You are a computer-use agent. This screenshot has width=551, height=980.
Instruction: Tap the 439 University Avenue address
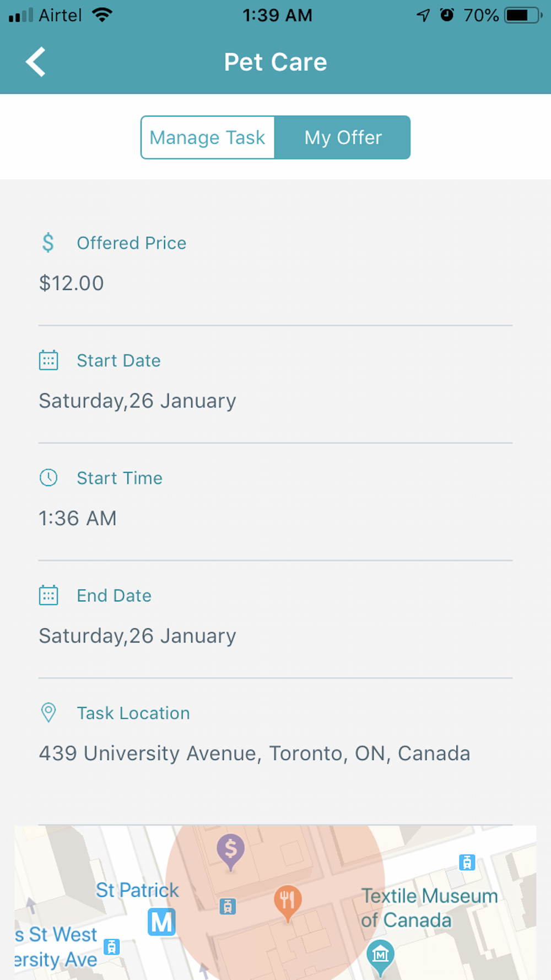tap(255, 753)
